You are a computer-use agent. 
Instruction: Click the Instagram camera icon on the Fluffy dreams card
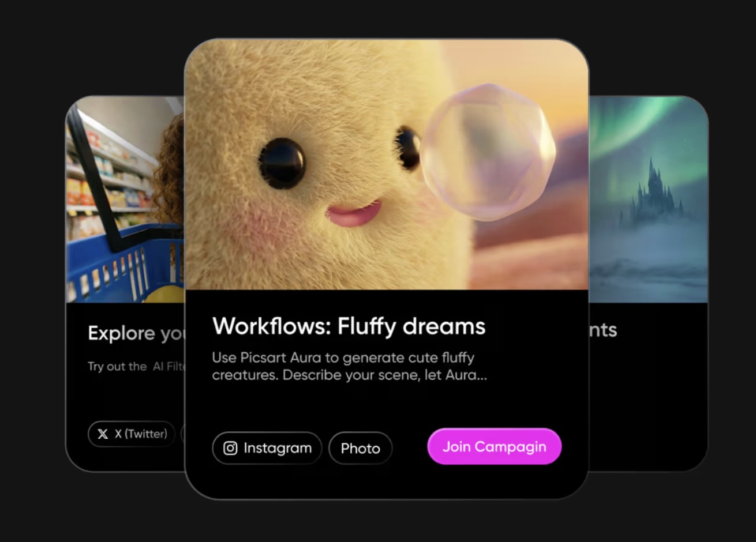(x=230, y=447)
